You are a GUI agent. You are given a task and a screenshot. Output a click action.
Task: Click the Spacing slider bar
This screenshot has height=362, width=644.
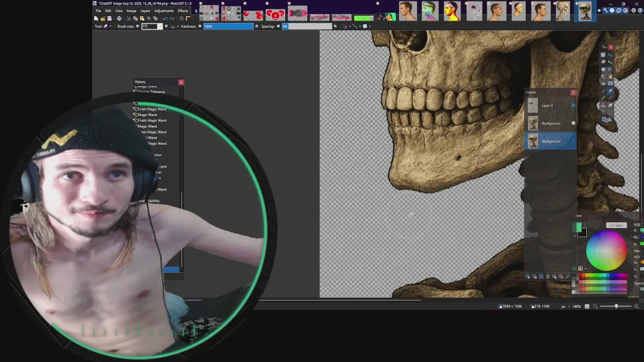coord(307,26)
